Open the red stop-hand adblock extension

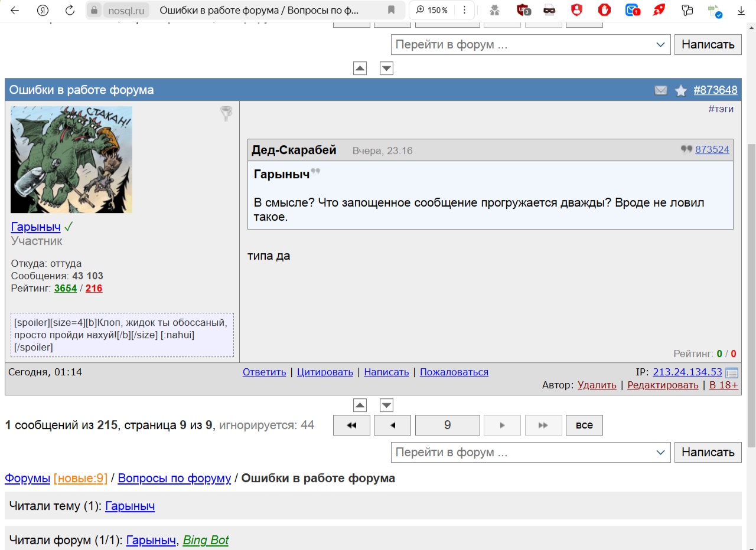(x=604, y=10)
